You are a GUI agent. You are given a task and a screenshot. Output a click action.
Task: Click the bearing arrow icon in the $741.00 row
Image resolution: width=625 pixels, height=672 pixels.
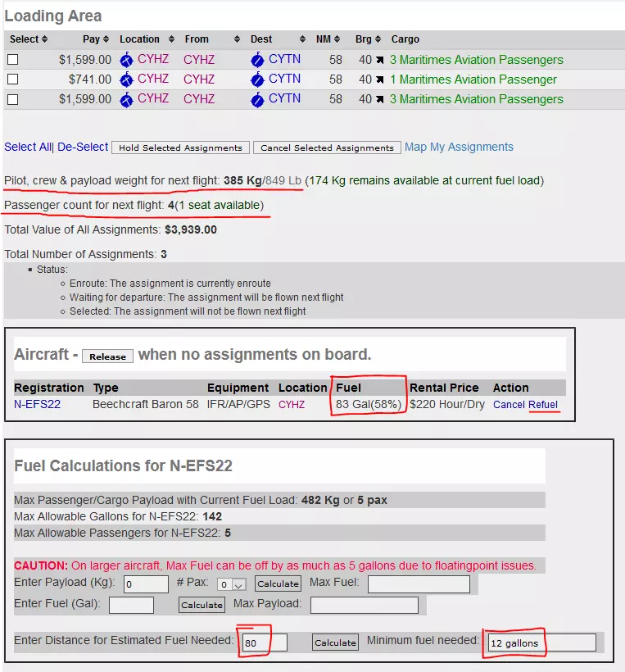[379, 79]
